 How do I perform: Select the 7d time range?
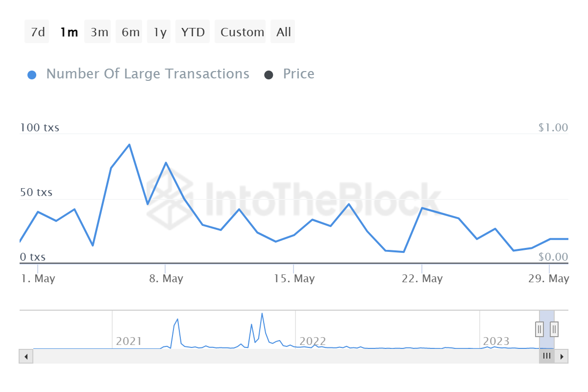click(x=37, y=32)
